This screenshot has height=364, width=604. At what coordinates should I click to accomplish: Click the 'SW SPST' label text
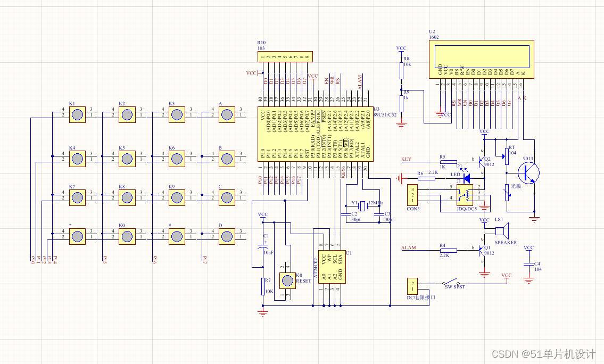coord(455,287)
